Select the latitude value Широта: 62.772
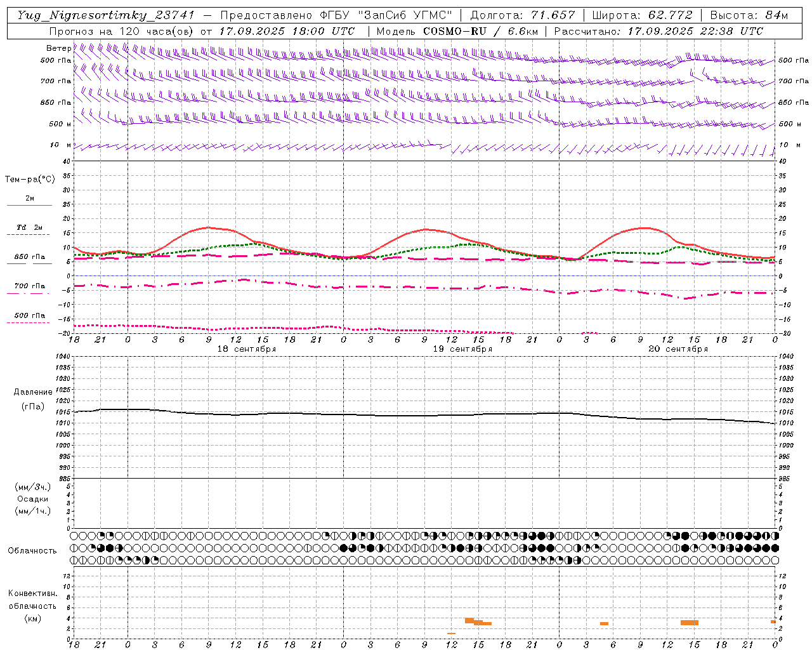Viewport: 812px width, 650px height. pyautogui.click(x=642, y=15)
